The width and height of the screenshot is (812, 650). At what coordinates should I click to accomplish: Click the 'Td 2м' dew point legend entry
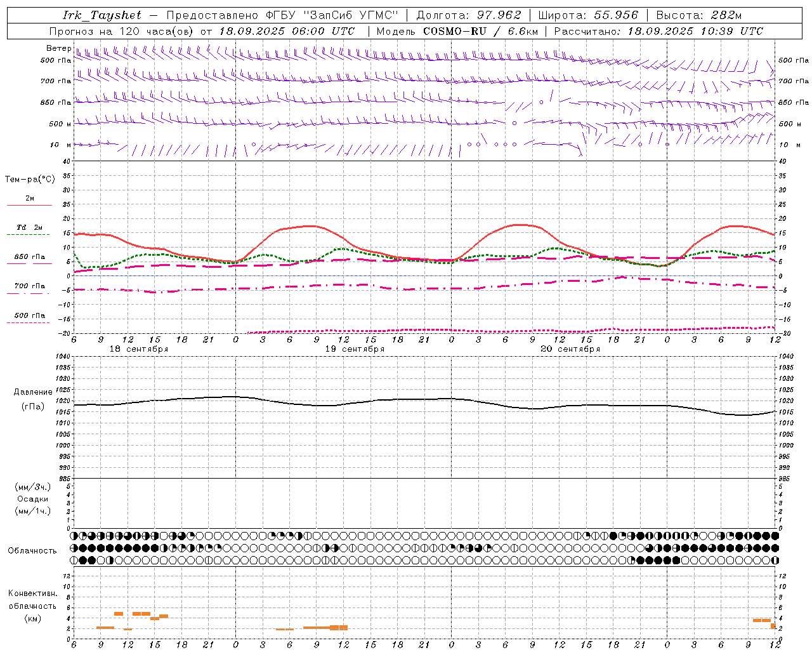point(29,227)
